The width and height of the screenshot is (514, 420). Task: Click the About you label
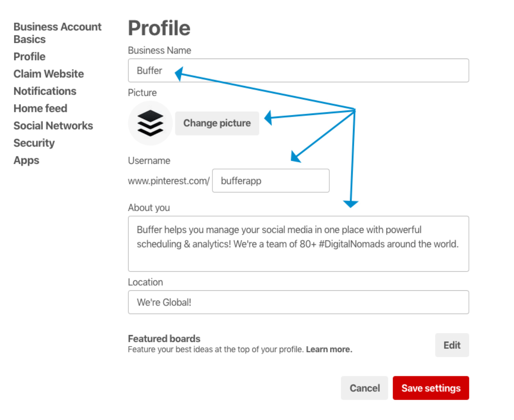pos(149,208)
